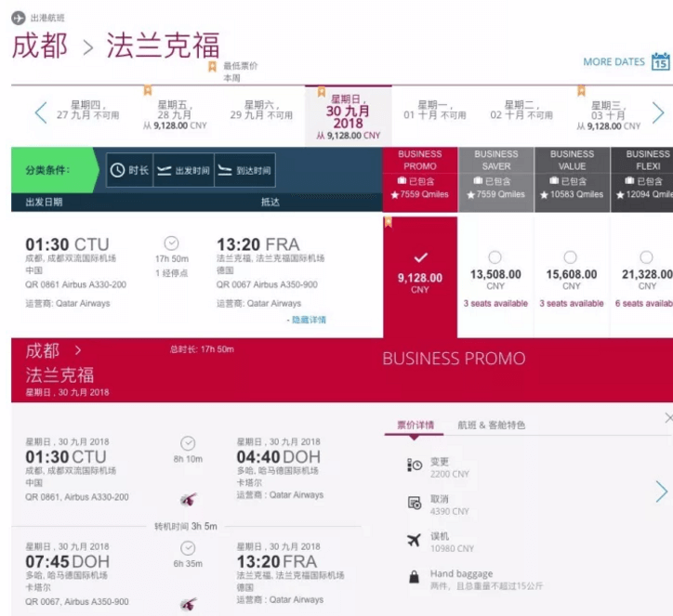Select Thursday 27 September date tab
The image size is (673, 616).
(88, 111)
